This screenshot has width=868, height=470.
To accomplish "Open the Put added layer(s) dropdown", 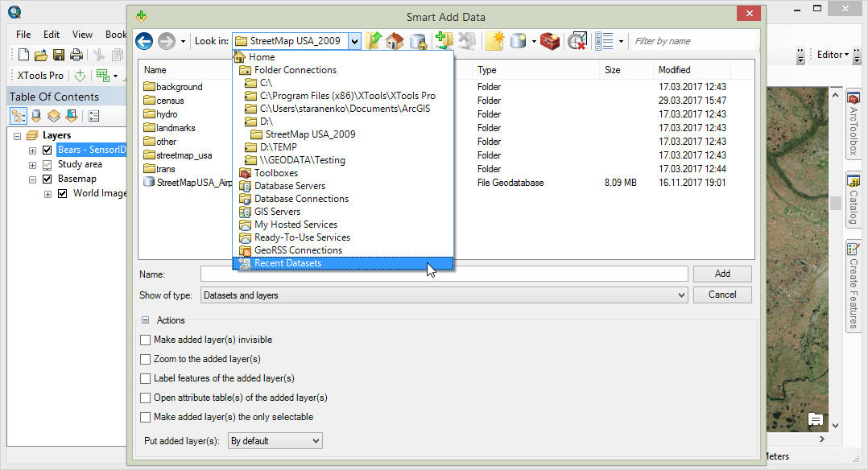I will pos(275,441).
